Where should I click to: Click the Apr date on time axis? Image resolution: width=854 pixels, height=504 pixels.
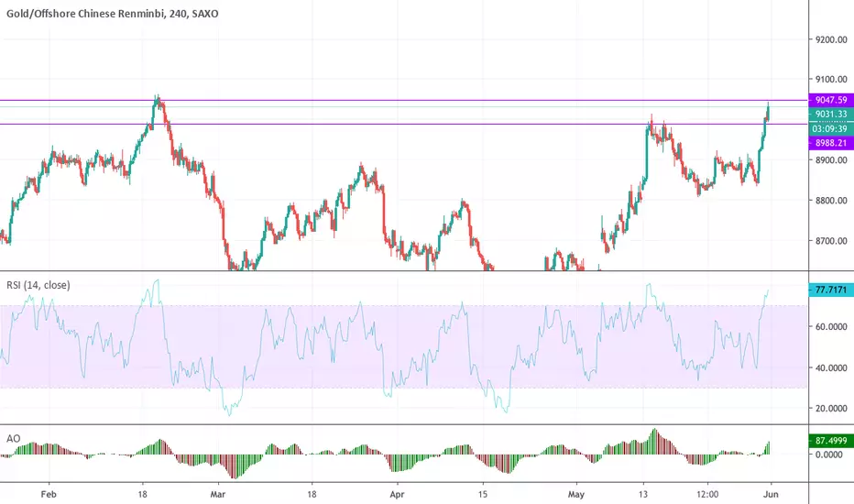pos(397,495)
